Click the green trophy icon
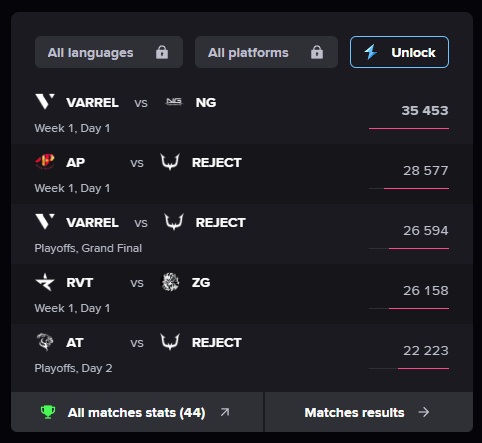 (x=48, y=412)
